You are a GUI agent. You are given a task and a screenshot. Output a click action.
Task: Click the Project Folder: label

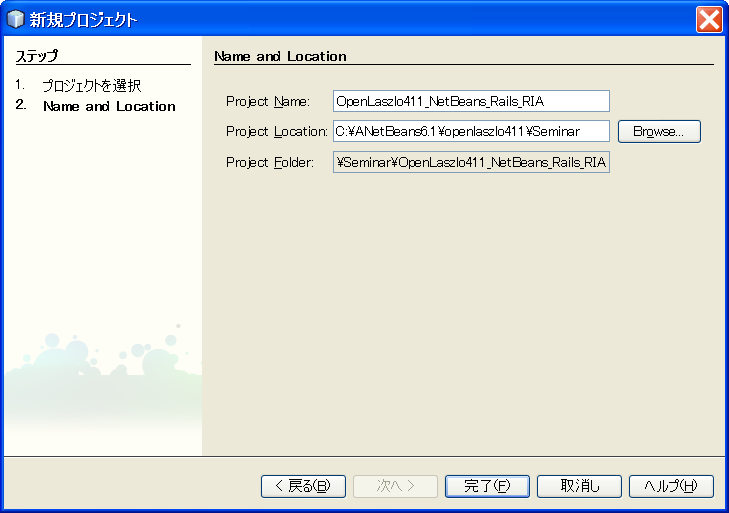(x=270, y=162)
